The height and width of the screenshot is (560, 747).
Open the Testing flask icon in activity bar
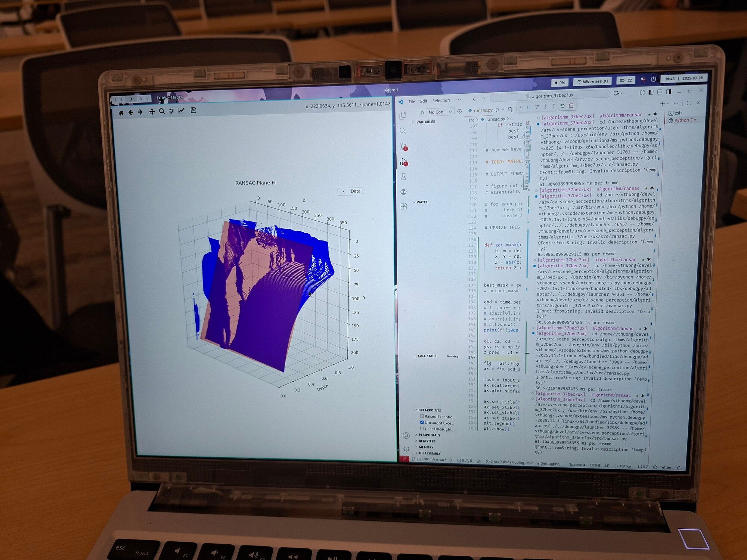403,177
